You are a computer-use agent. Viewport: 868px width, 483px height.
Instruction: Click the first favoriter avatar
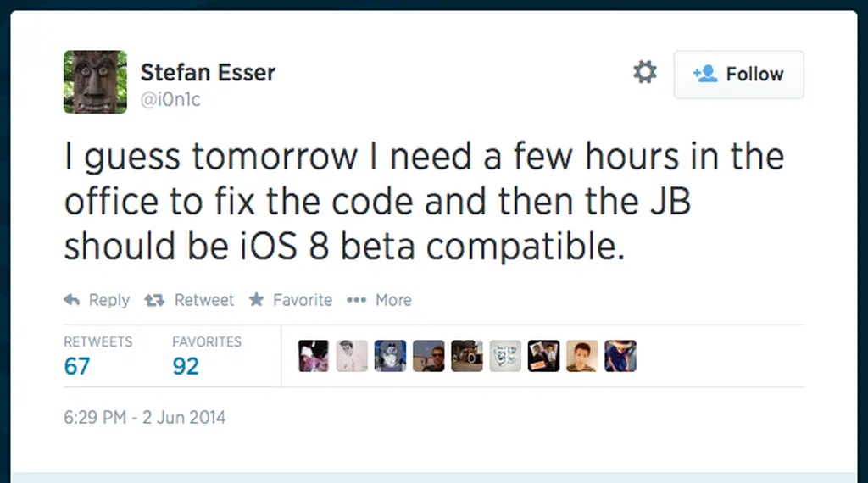click(x=314, y=356)
